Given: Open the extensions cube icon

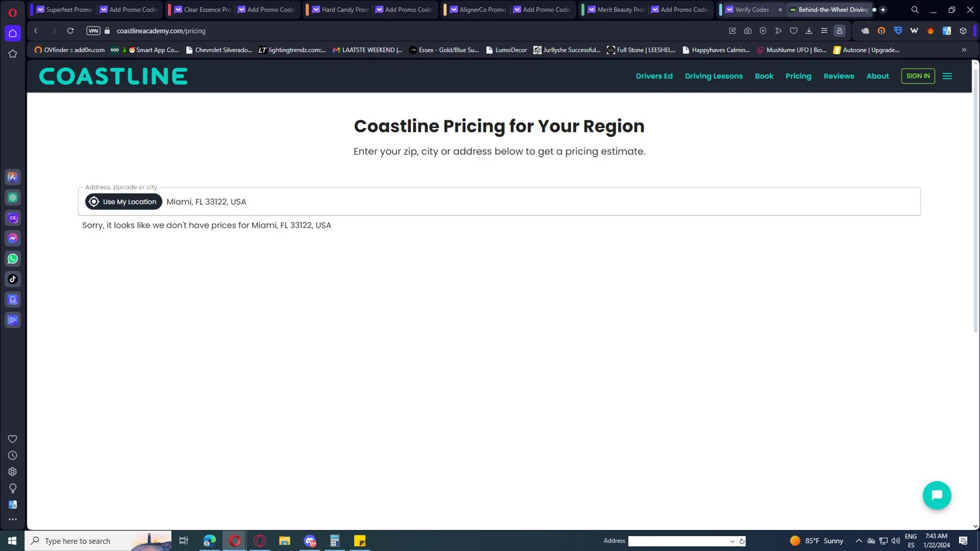Looking at the screenshot, I should (963, 31).
